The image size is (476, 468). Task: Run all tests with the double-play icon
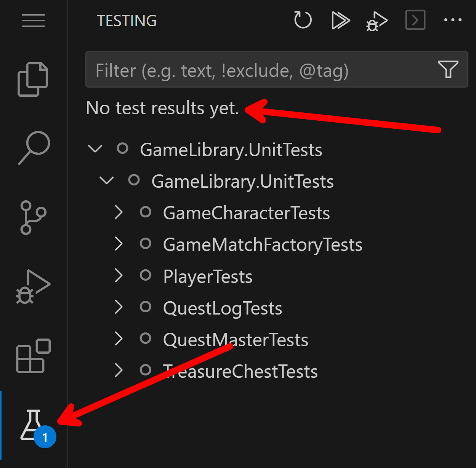click(x=340, y=20)
